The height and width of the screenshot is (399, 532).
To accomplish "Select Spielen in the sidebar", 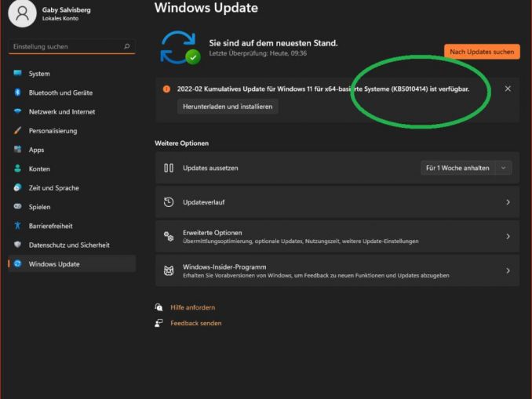I will [x=39, y=207].
